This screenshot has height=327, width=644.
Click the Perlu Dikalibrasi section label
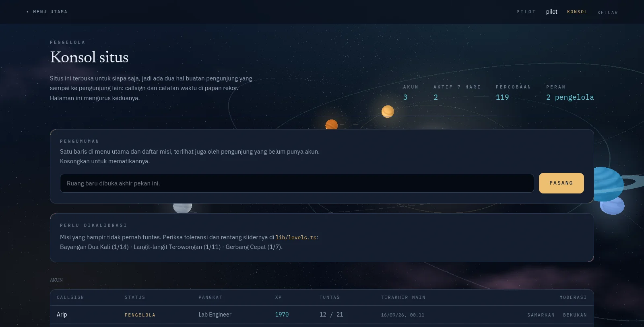93,225
